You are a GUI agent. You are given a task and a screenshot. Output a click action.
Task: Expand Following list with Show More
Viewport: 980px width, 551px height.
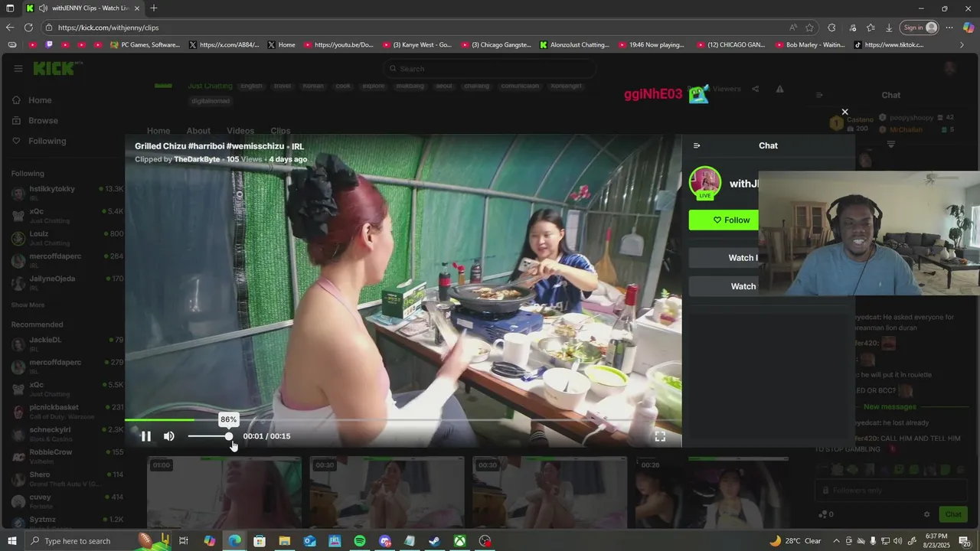click(x=28, y=305)
